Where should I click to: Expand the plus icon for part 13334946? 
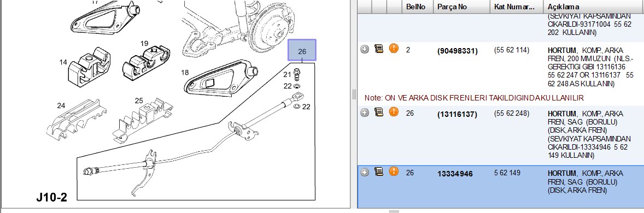click(x=365, y=173)
